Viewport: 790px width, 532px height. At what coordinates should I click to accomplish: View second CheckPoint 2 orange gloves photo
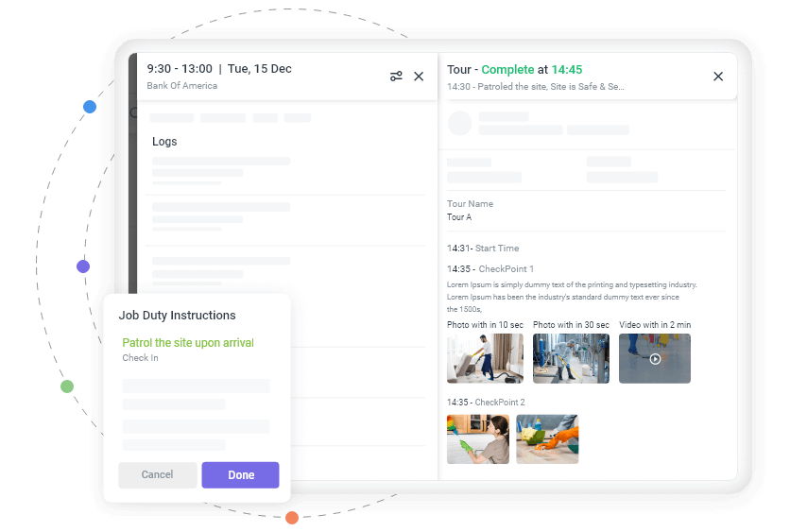tap(547, 438)
